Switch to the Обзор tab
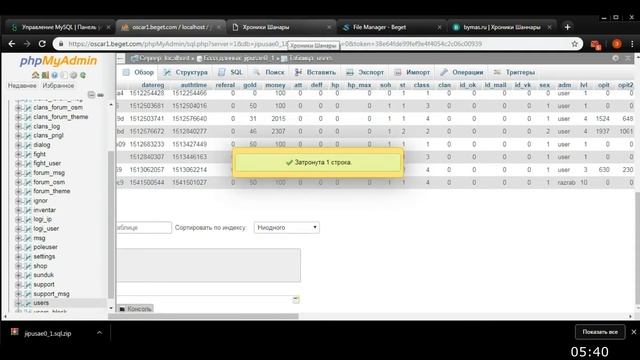Viewport: 640px width, 360px height. [138, 72]
